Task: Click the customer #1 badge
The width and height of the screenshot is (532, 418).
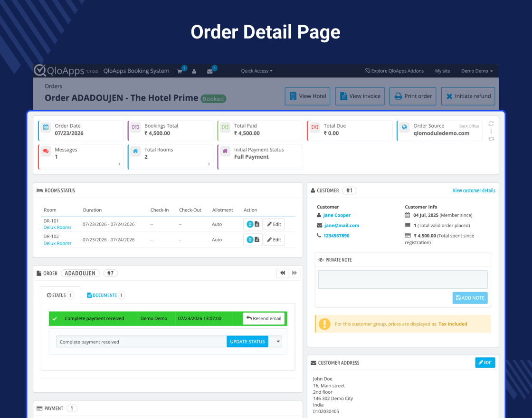Action: (x=349, y=190)
